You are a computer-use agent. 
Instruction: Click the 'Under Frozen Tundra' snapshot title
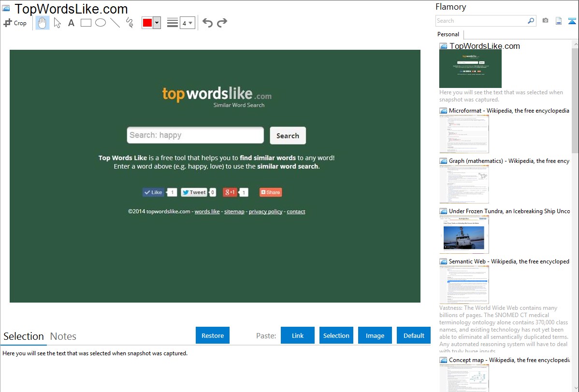coord(509,211)
